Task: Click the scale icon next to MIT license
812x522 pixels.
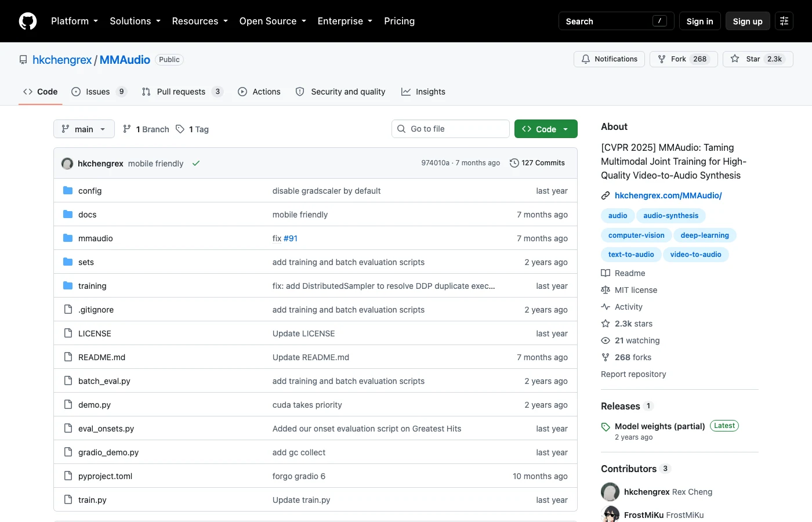Action: click(606, 290)
